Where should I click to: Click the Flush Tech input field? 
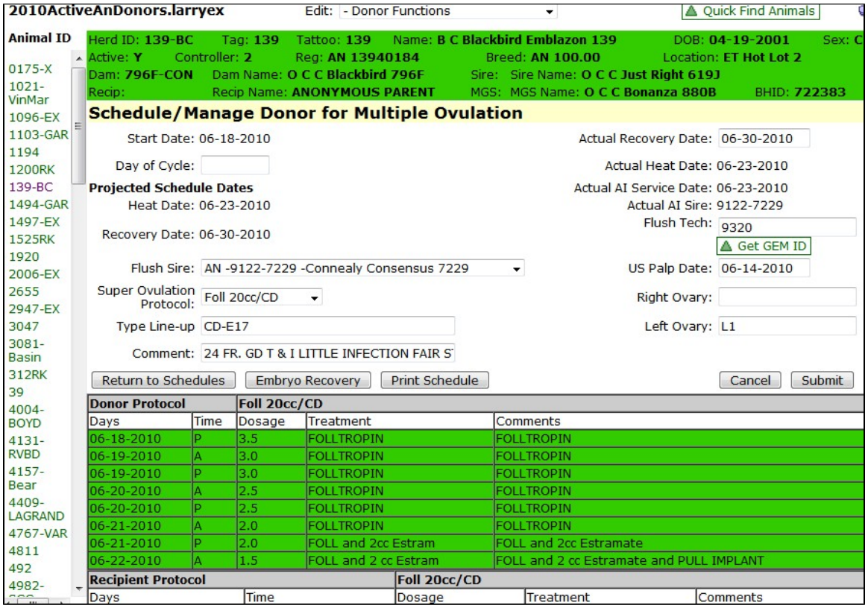click(x=787, y=227)
